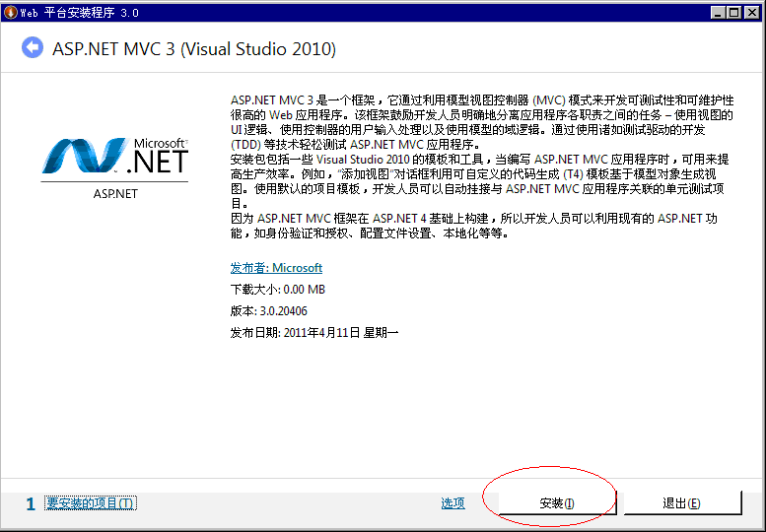Image resolution: width=766 pixels, height=532 pixels.
Task: Close the installer window
Action: coord(752,13)
